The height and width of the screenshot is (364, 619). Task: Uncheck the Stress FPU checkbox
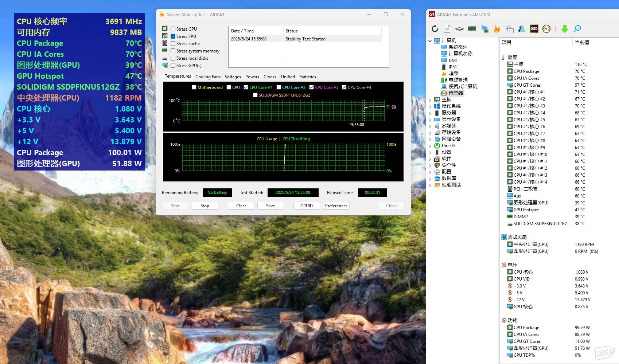point(173,36)
